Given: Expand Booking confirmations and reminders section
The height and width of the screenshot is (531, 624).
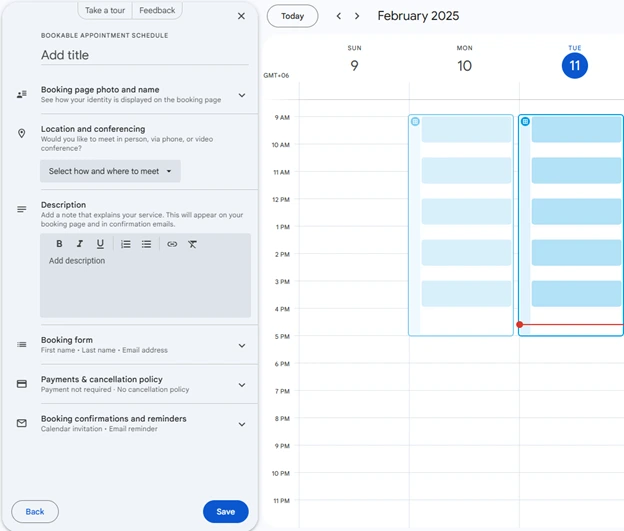Looking at the screenshot, I should (x=242, y=424).
